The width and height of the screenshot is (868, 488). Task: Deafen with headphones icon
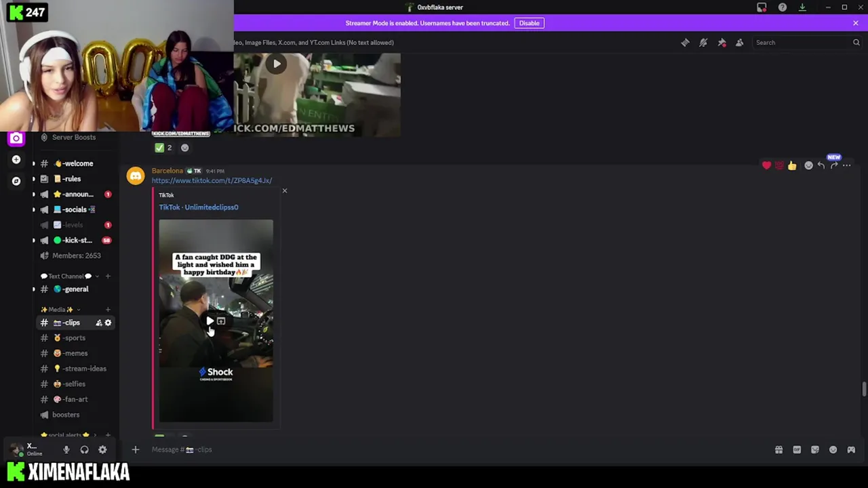pos(84,450)
